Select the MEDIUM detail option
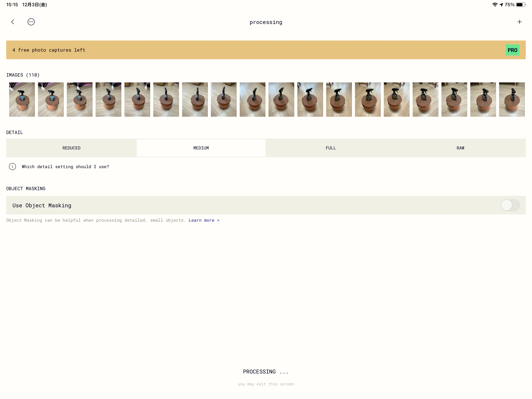532x399 pixels. point(201,148)
